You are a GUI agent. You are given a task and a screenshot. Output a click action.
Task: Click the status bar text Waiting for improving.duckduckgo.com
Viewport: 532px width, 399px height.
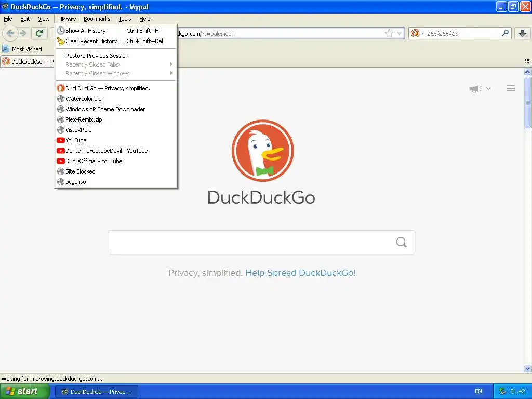click(52, 379)
